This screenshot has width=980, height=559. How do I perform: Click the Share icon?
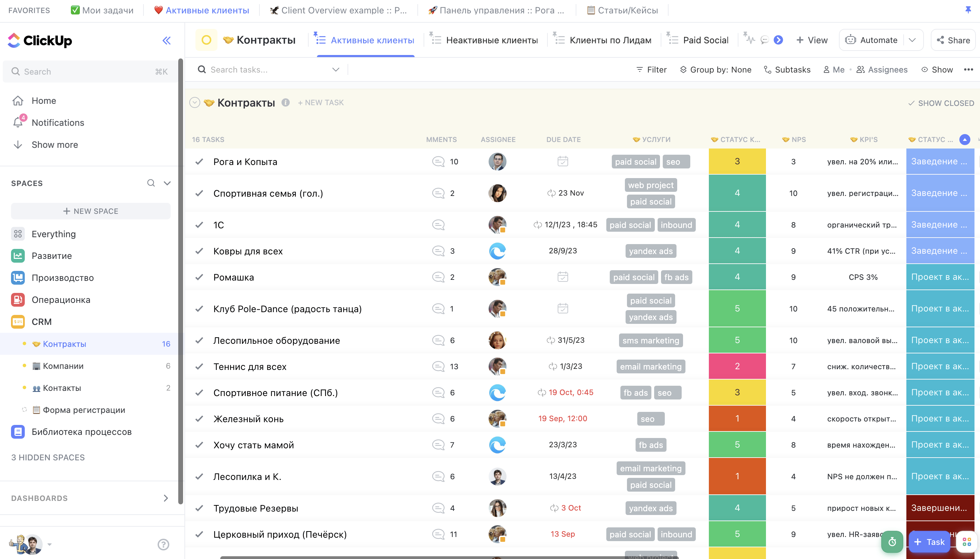pyautogui.click(x=940, y=40)
